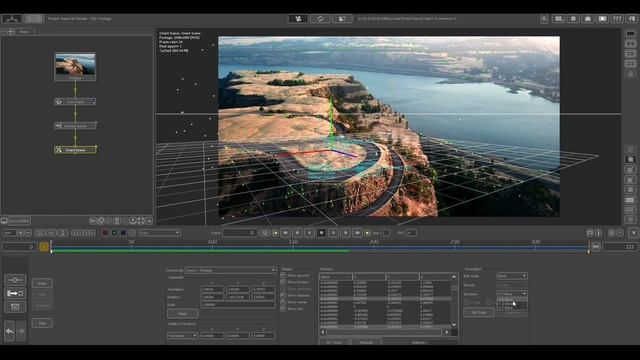Toggle the Show ground checkbox
This screenshot has height=360, width=640.
(283, 276)
